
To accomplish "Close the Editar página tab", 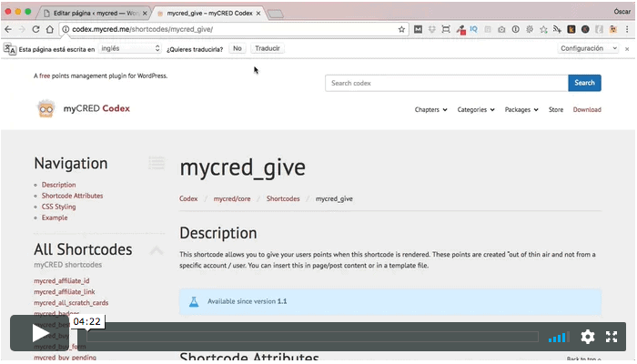I will pos(145,14).
